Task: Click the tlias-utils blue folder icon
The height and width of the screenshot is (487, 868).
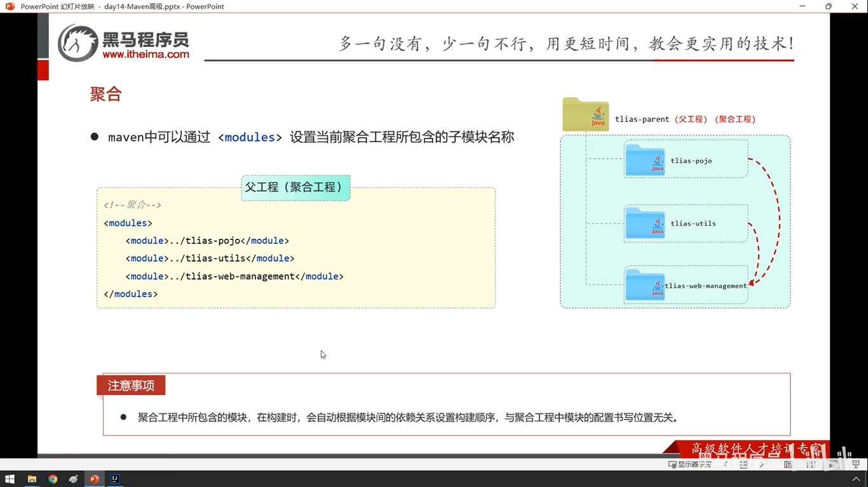Action: point(645,222)
